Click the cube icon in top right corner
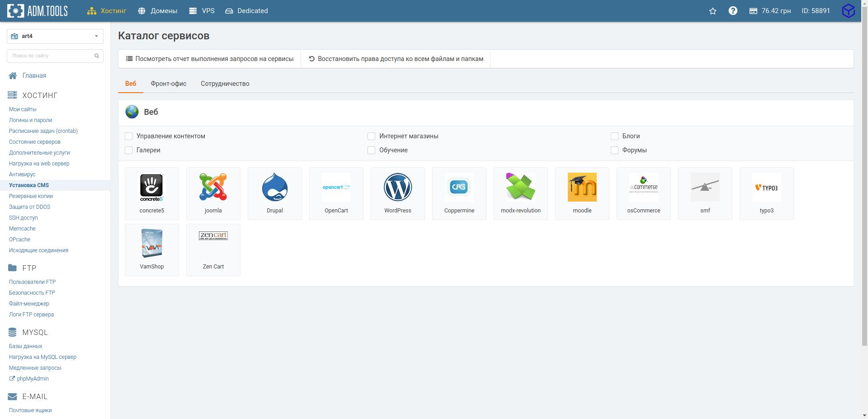This screenshot has width=868, height=419. [x=849, y=11]
